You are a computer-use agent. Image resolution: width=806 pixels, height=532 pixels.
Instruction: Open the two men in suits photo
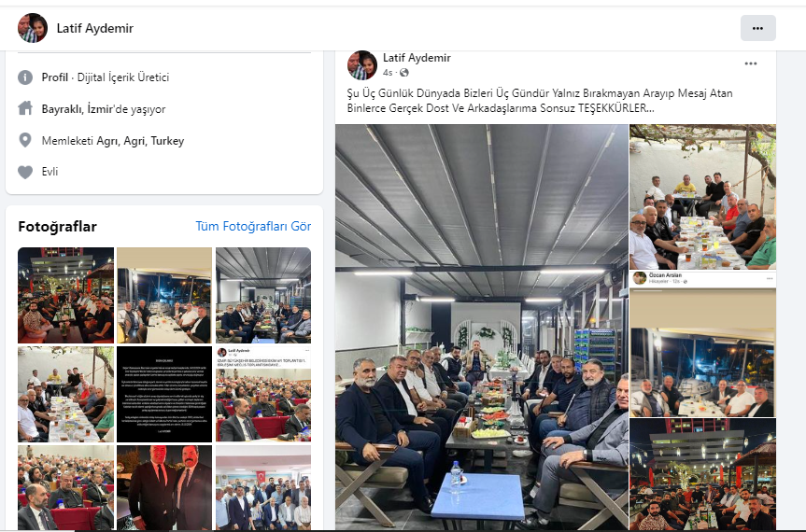(x=164, y=488)
